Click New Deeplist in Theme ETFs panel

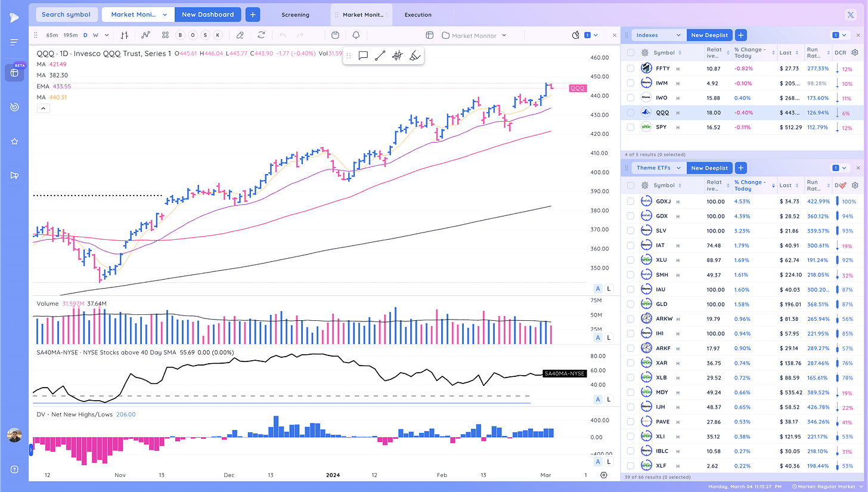click(709, 168)
